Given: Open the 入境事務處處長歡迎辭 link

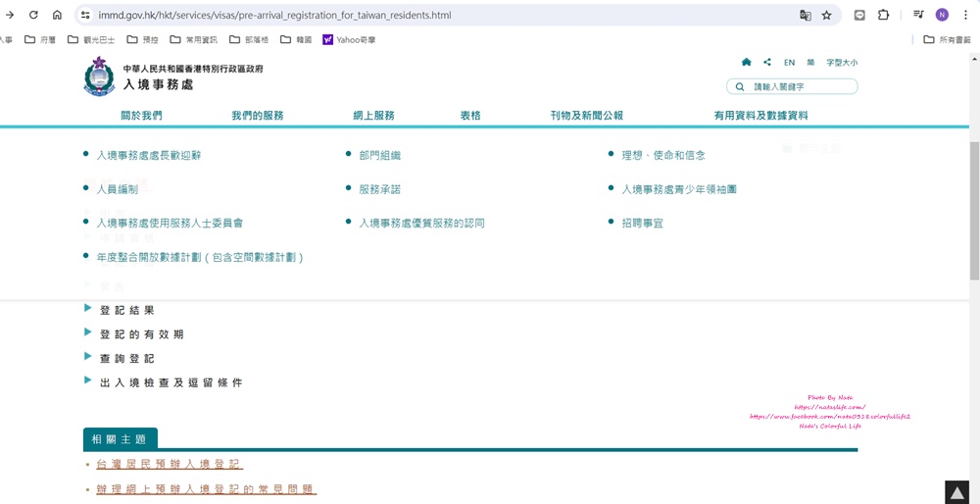Looking at the screenshot, I should [x=149, y=155].
